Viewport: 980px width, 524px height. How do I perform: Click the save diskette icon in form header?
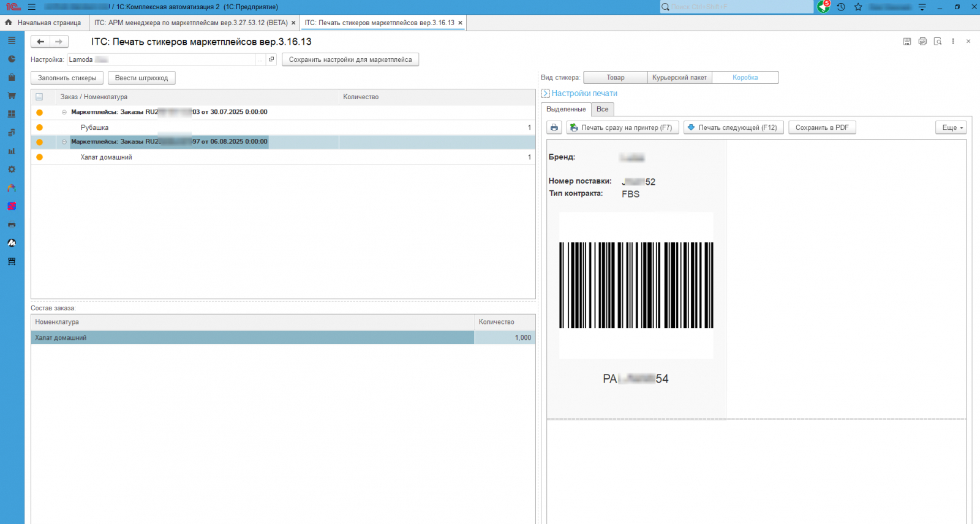907,42
